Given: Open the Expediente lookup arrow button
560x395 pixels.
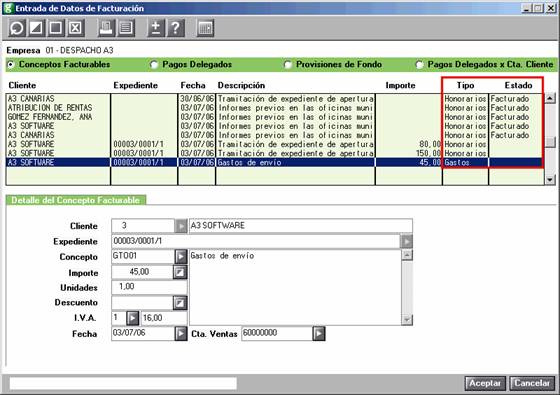Looking at the screenshot, I should [x=406, y=241].
